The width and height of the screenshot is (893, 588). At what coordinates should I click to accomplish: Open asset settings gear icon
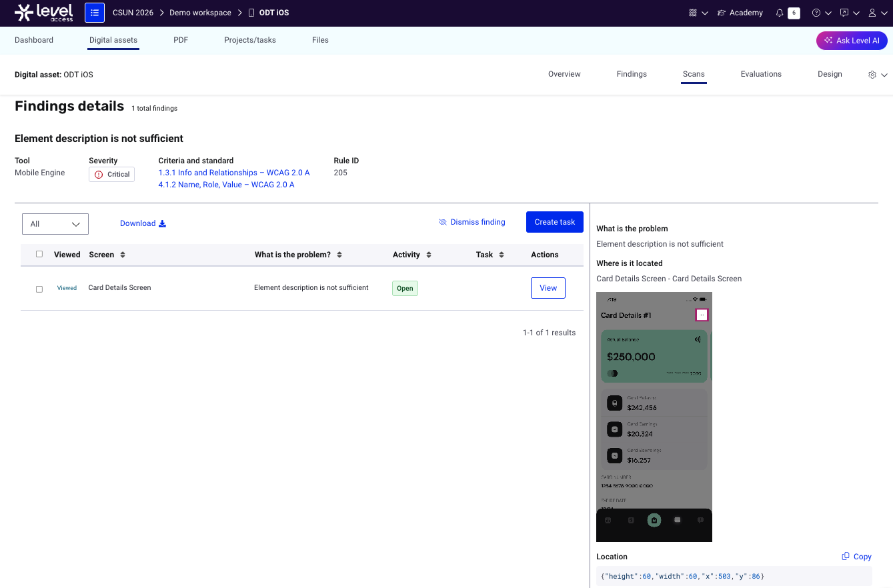pyautogui.click(x=872, y=75)
